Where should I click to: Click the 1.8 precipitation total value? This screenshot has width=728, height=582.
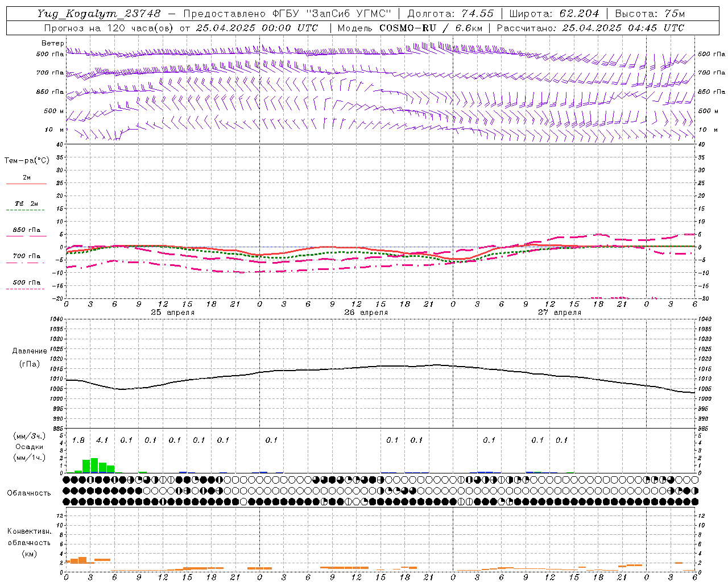[78, 440]
